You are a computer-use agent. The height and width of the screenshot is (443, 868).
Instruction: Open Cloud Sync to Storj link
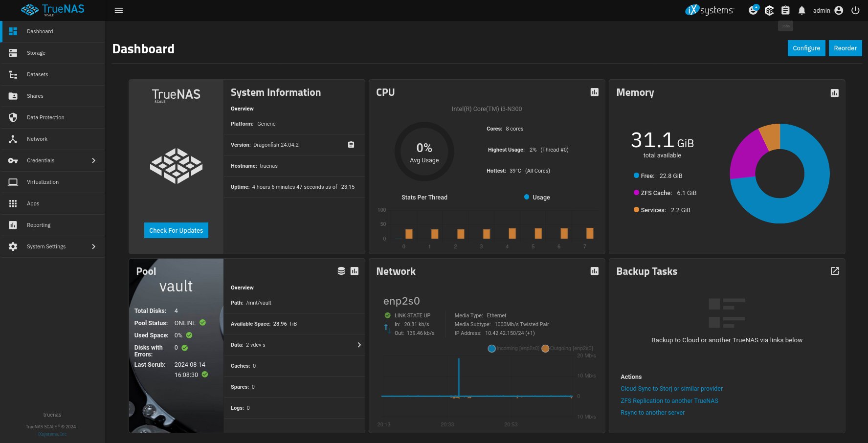(x=671, y=389)
